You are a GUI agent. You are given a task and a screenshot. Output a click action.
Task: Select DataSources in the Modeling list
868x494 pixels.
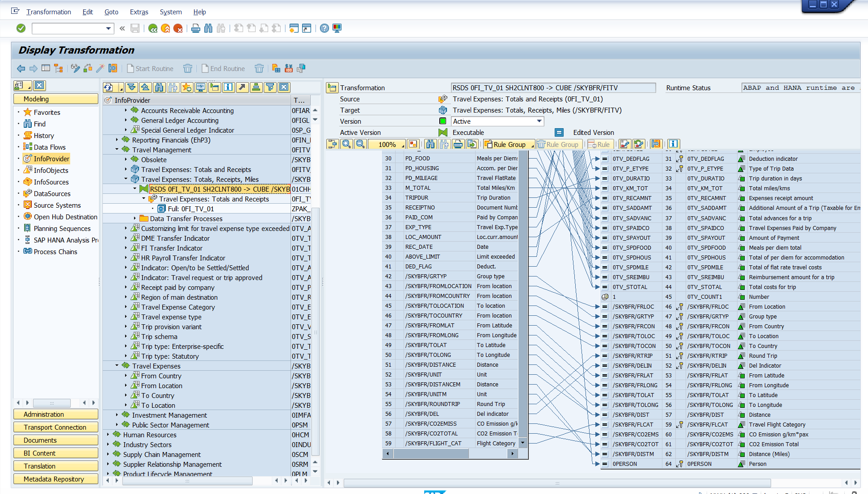point(52,194)
